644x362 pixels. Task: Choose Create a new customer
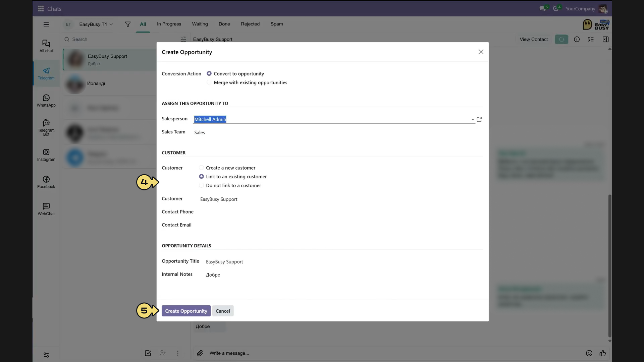pyautogui.click(x=201, y=168)
